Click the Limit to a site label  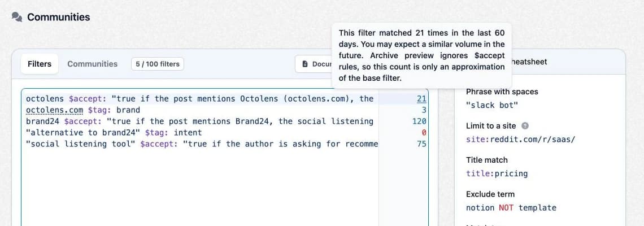tap(492, 126)
